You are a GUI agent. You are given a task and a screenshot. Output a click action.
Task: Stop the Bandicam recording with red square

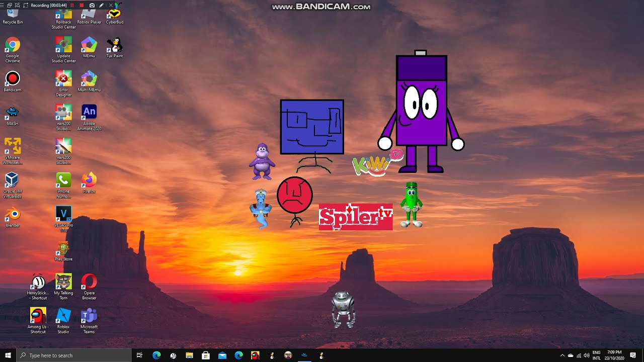(82, 5)
